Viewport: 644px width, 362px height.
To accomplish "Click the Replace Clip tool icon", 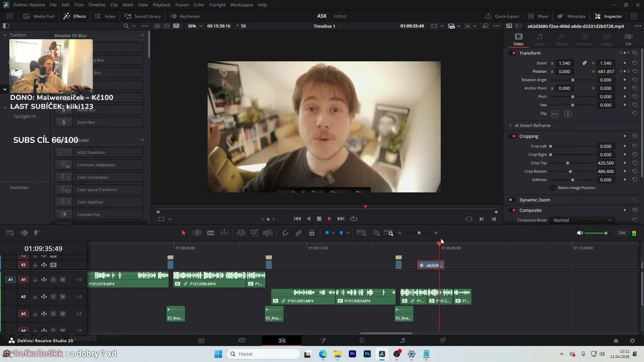I will 268,233.
